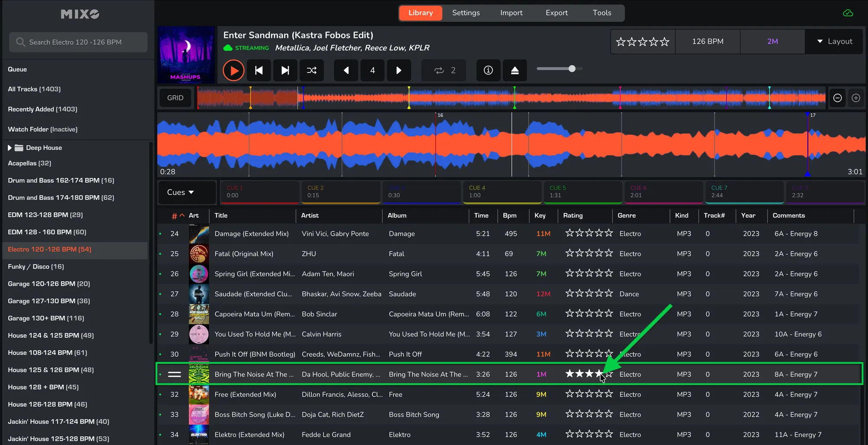
Task: Skip to previous track
Action: tap(259, 70)
